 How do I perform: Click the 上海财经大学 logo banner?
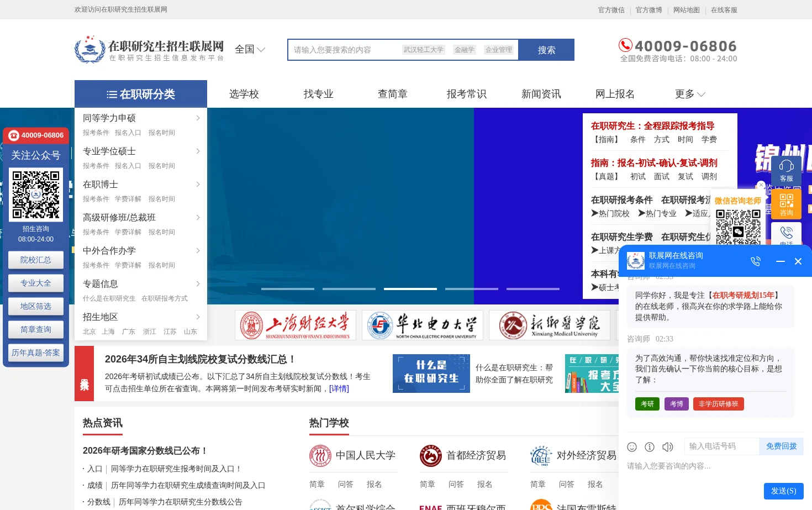(296, 325)
